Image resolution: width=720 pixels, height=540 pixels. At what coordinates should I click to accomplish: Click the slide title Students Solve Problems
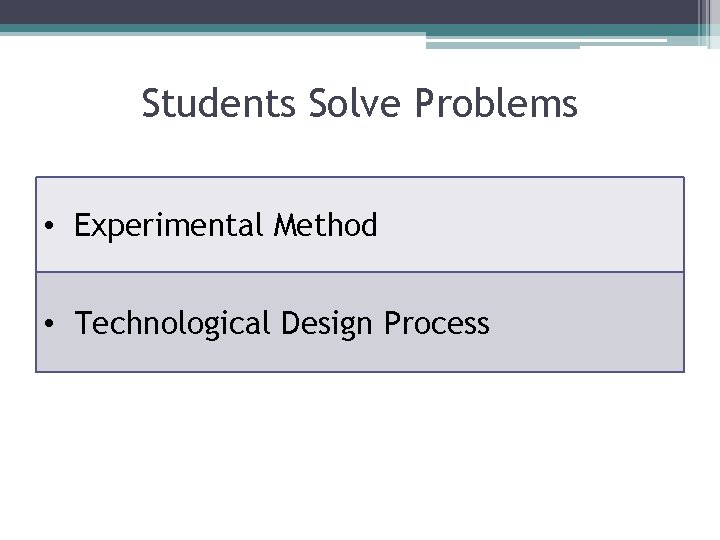(359, 103)
